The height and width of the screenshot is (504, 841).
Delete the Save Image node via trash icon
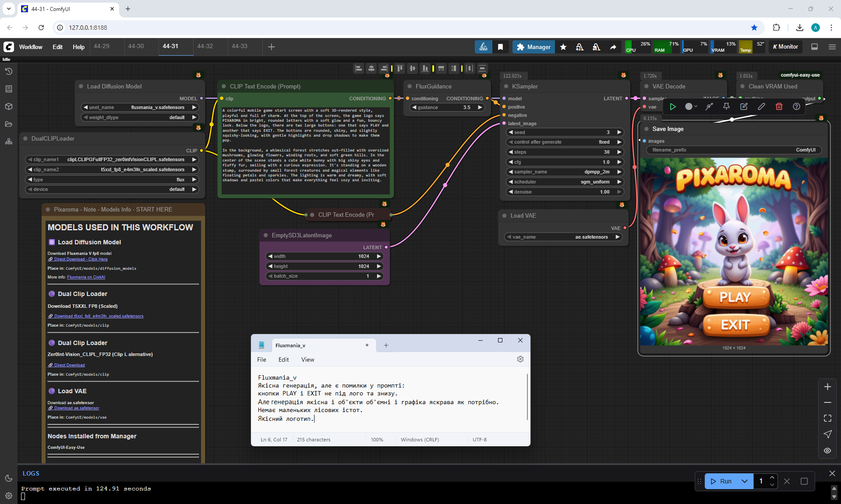[x=779, y=106]
